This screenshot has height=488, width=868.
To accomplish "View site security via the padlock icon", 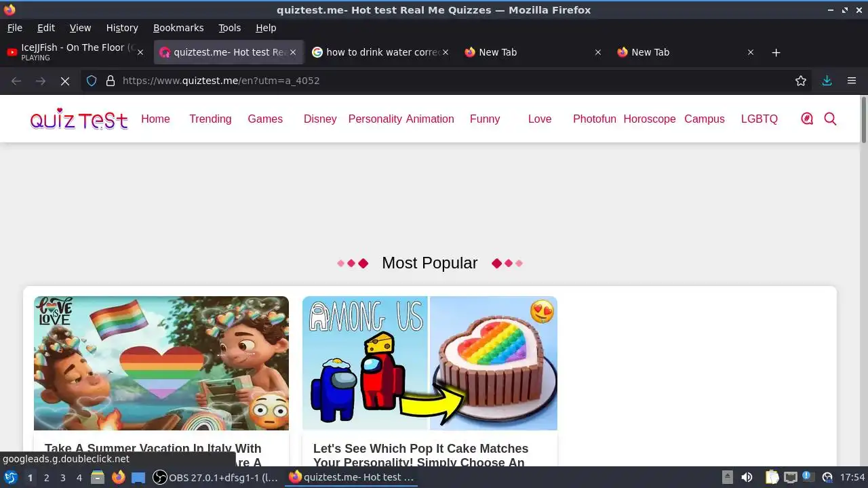I will [111, 81].
